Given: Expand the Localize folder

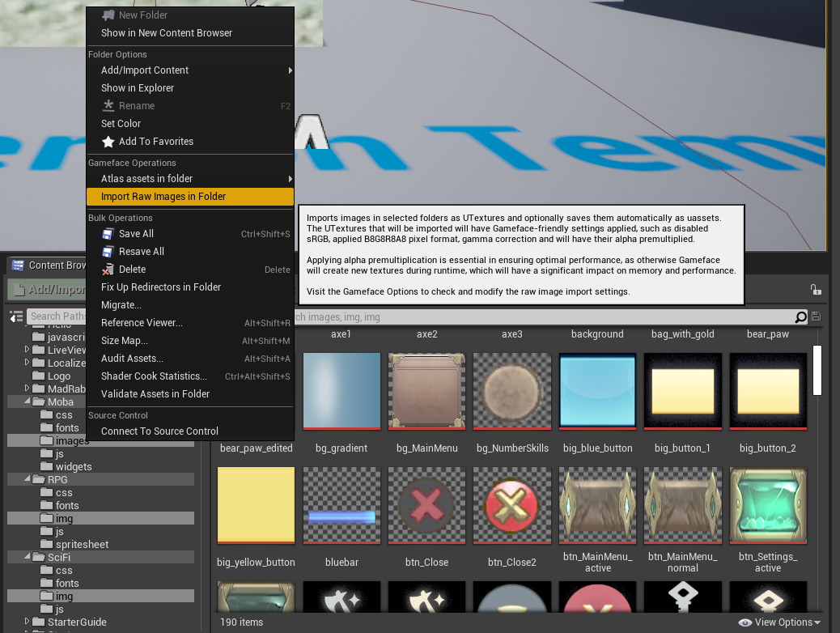Looking at the screenshot, I should point(28,363).
